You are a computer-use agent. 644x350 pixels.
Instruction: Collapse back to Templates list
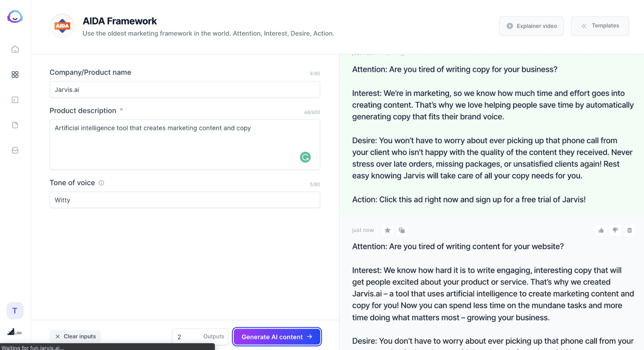pyautogui.click(x=600, y=26)
